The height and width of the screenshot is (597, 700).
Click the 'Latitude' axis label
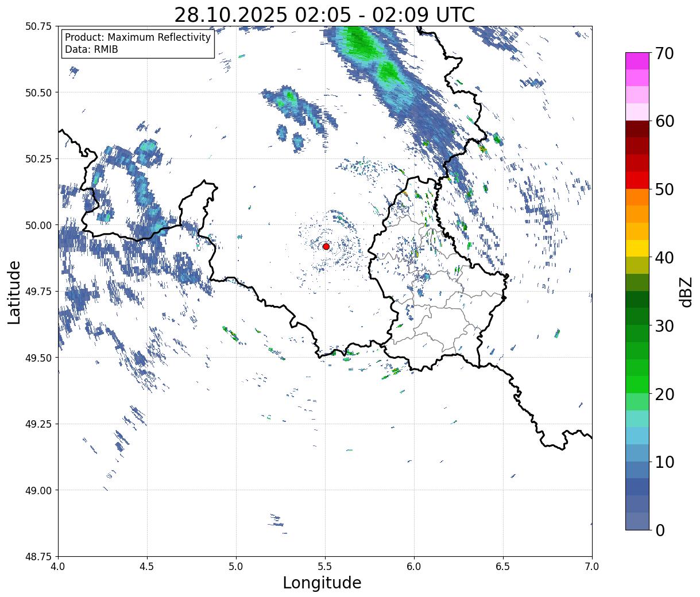point(14,292)
